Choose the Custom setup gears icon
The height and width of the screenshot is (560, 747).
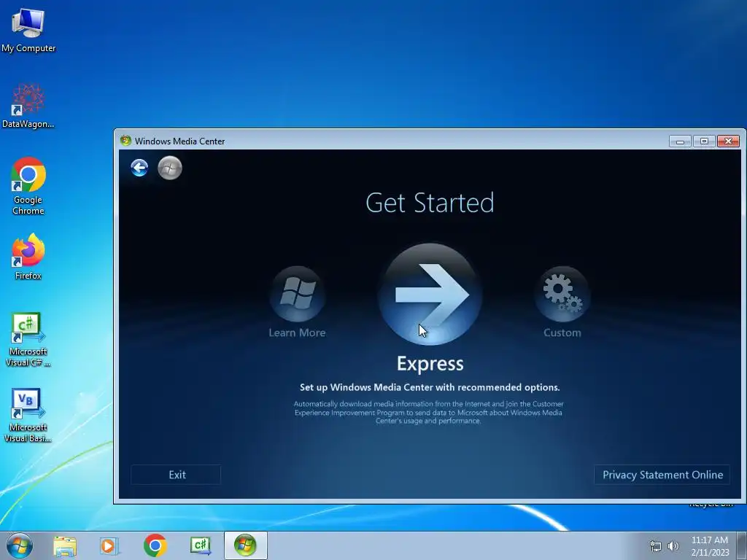(x=562, y=293)
